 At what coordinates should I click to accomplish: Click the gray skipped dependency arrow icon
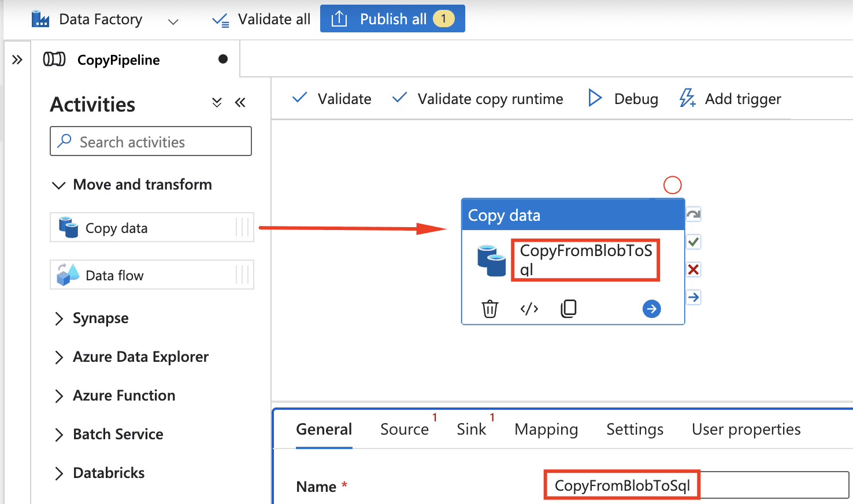tap(693, 214)
